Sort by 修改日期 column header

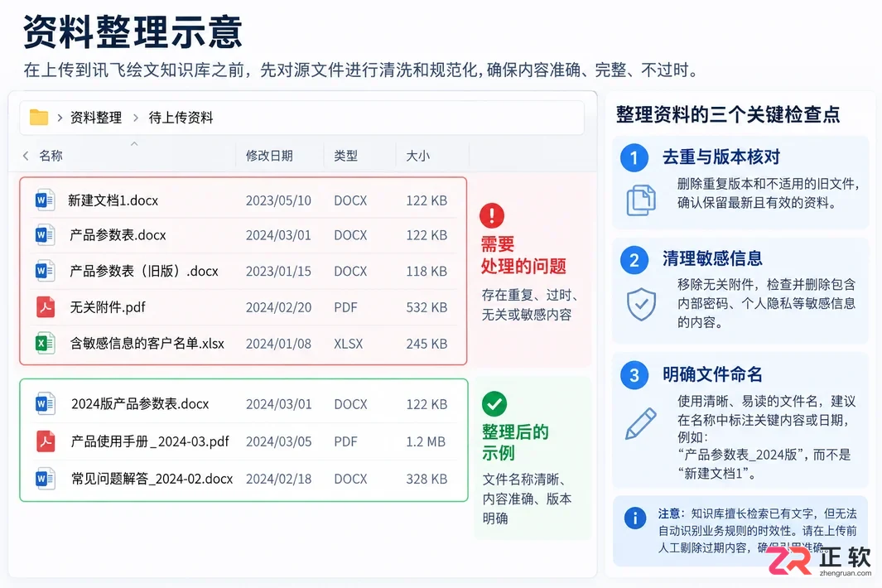269,156
